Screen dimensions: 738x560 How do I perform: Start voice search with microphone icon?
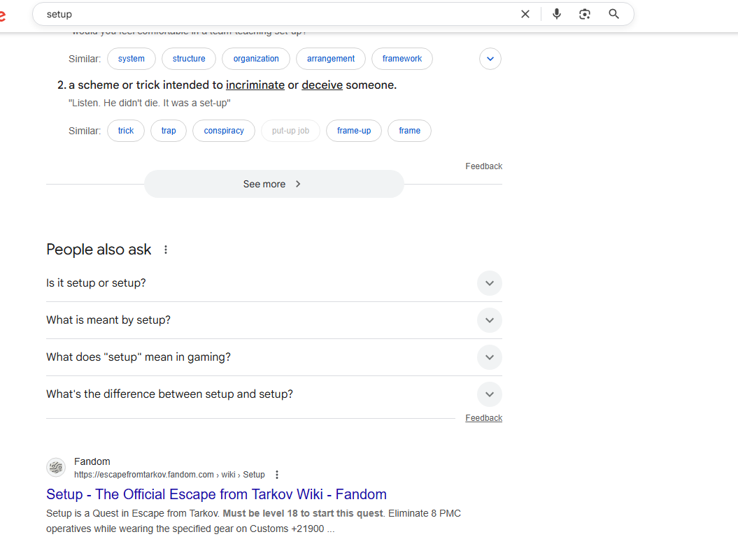pyautogui.click(x=557, y=14)
